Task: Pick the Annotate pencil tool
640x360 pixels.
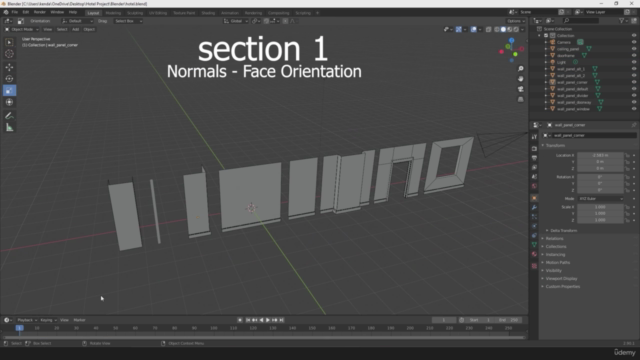Action: pyautogui.click(x=9, y=116)
